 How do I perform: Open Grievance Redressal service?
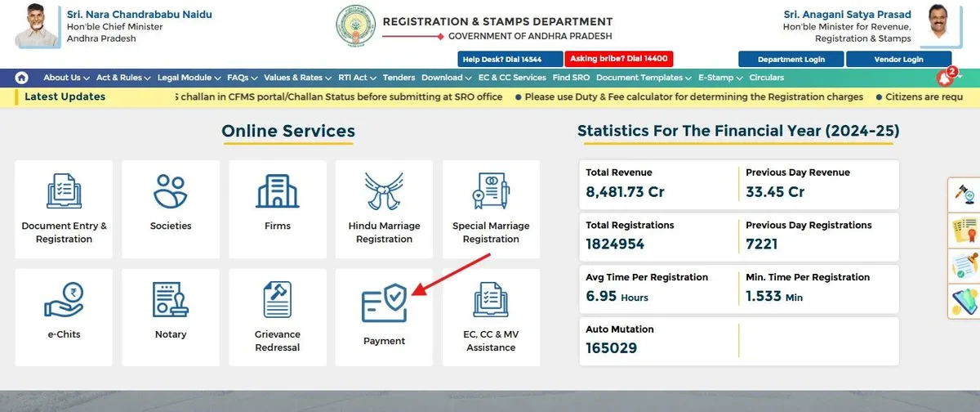click(278, 316)
